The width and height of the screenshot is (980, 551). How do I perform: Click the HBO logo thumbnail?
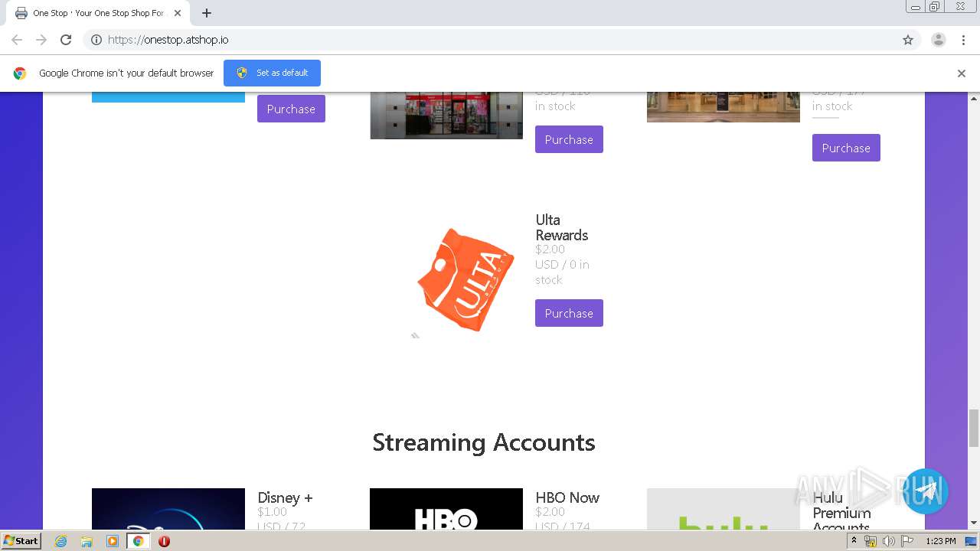pos(446,509)
